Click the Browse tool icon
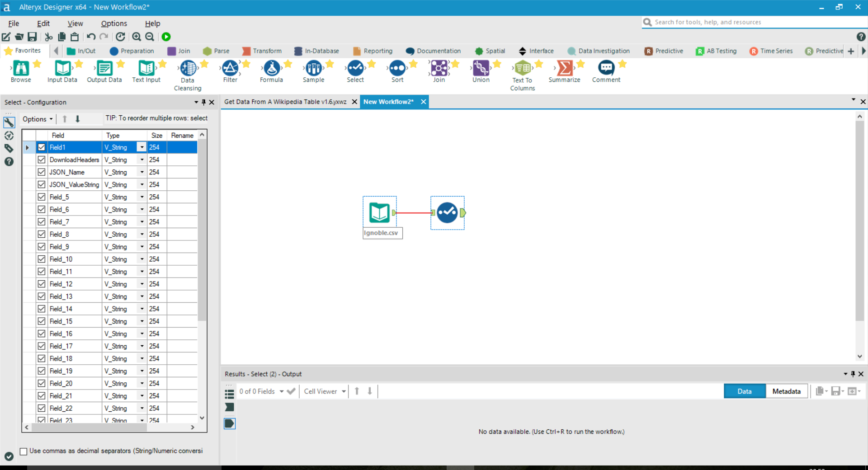 click(21, 68)
